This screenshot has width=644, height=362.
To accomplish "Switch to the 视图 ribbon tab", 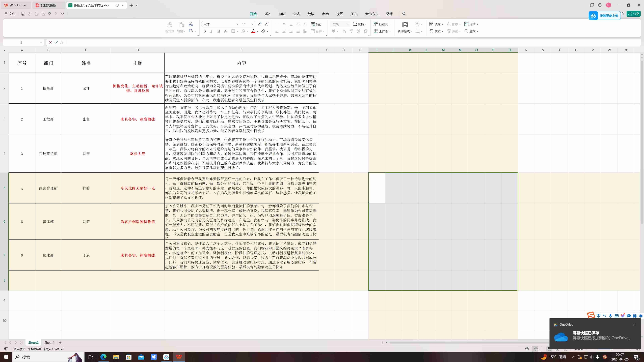I will click(x=340, y=14).
